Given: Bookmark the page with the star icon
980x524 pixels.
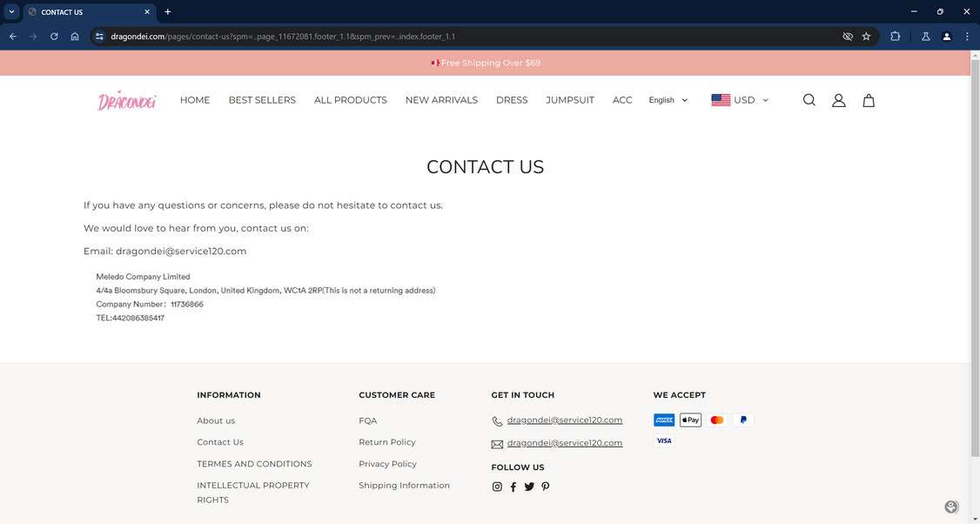Looking at the screenshot, I should [x=866, y=37].
